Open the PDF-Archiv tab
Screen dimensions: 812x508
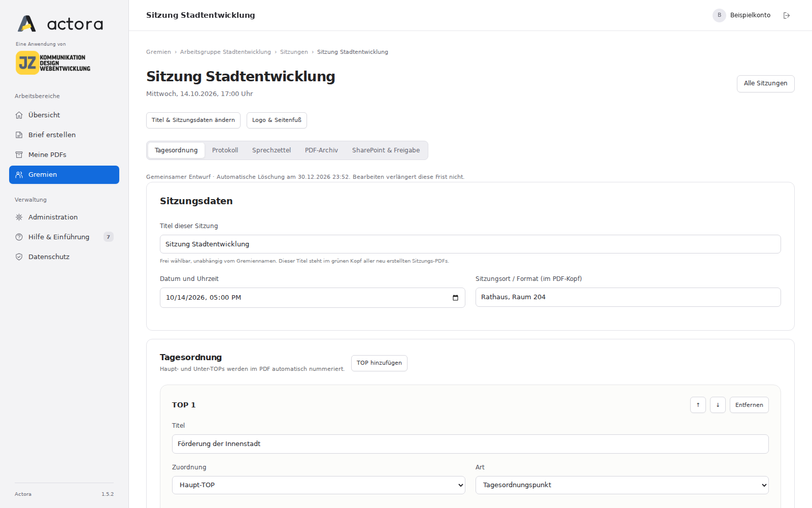pyautogui.click(x=321, y=150)
